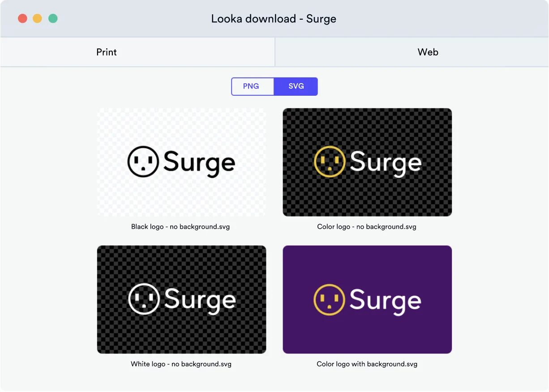Click the red close window dot

tap(22, 18)
